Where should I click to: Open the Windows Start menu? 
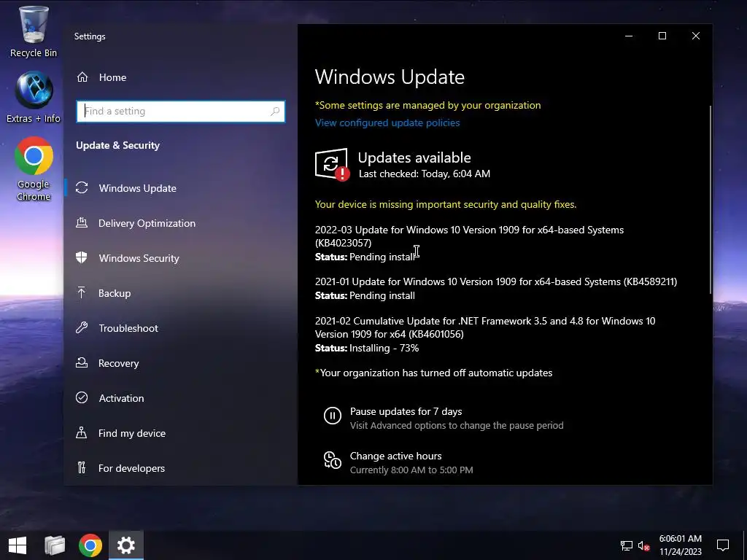tap(18, 545)
